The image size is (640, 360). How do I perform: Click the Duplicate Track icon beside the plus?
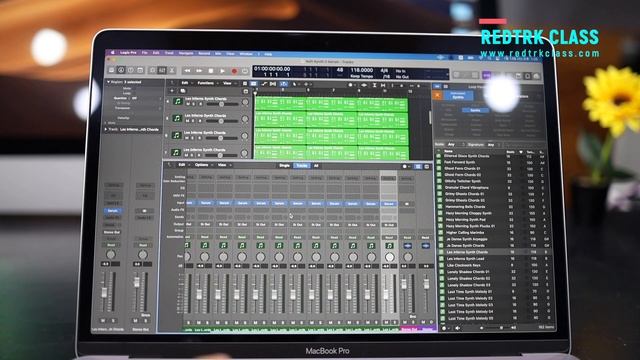pyautogui.click(x=182, y=91)
